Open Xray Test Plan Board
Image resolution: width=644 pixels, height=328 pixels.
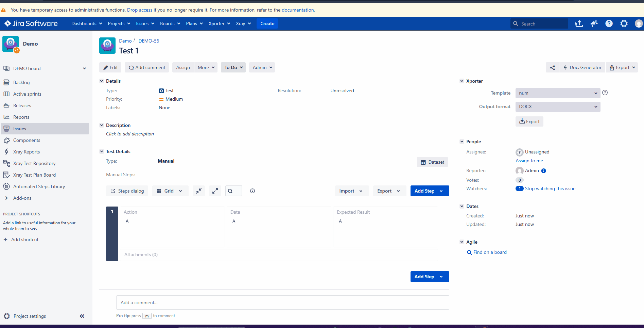pos(34,175)
